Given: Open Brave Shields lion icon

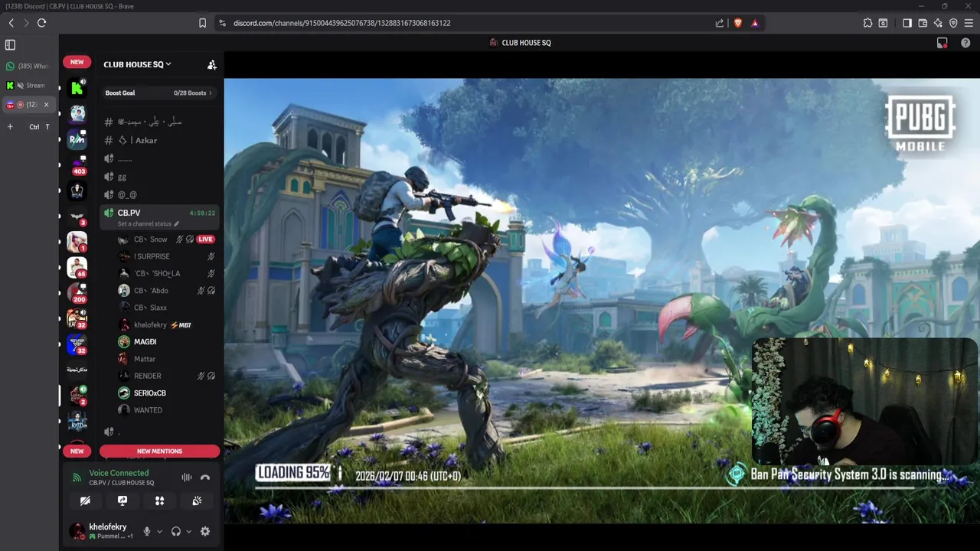Looking at the screenshot, I should tap(738, 23).
